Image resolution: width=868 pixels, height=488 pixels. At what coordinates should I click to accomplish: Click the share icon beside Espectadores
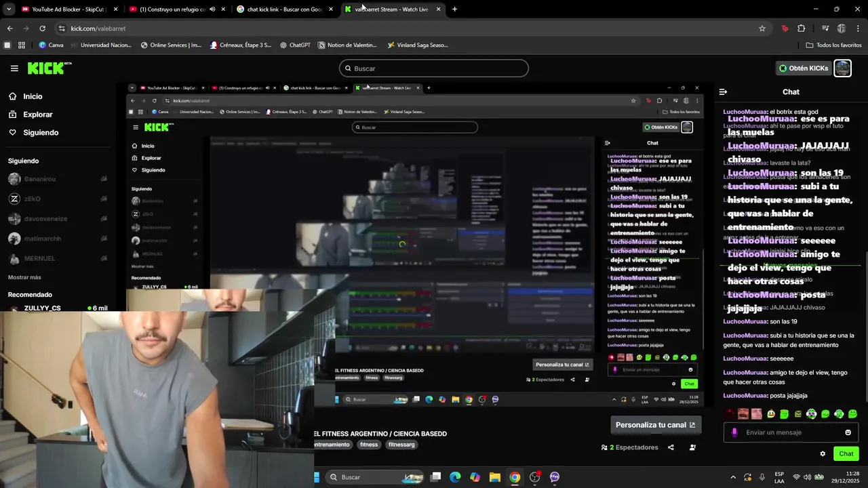[671, 447]
